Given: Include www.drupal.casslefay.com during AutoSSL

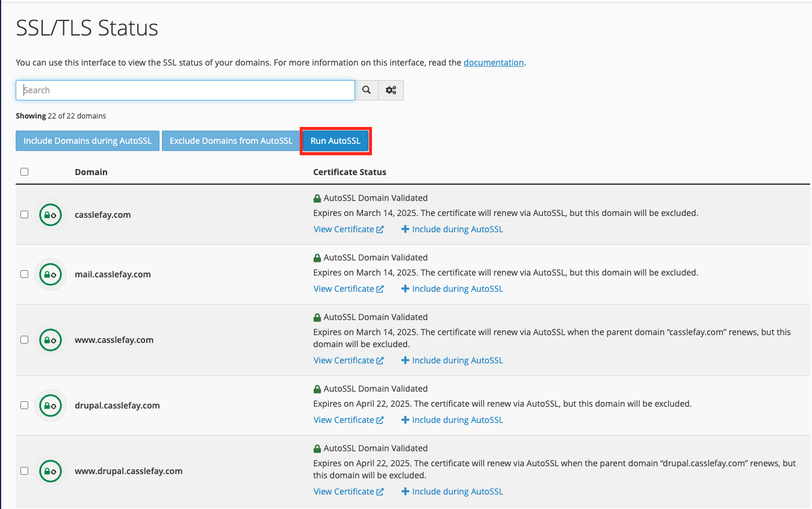Looking at the screenshot, I should pyautogui.click(x=452, y=492).
